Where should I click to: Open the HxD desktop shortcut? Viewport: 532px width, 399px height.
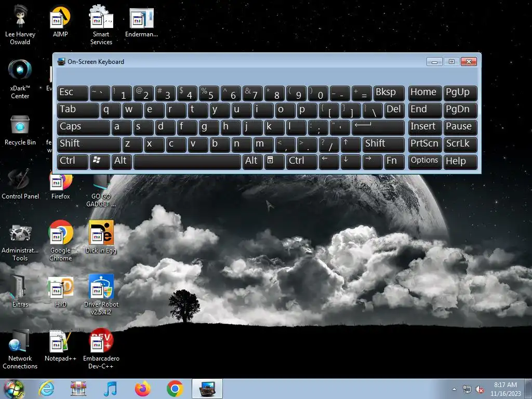[60, 291]
